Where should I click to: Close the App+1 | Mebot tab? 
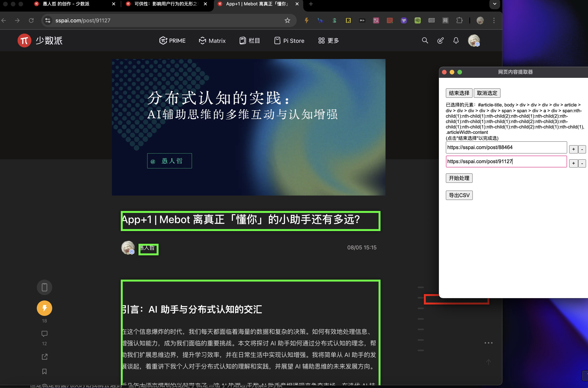(x=297, y=4)
